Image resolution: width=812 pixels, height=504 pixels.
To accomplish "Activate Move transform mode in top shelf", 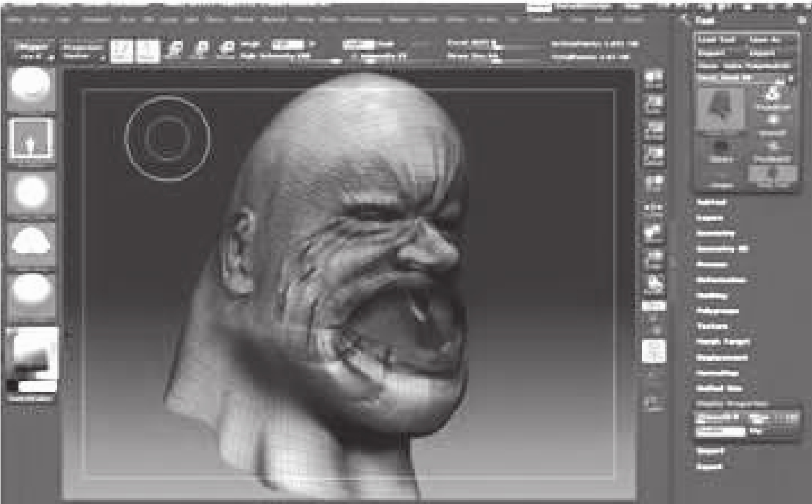I will click(x=173, y=51).
